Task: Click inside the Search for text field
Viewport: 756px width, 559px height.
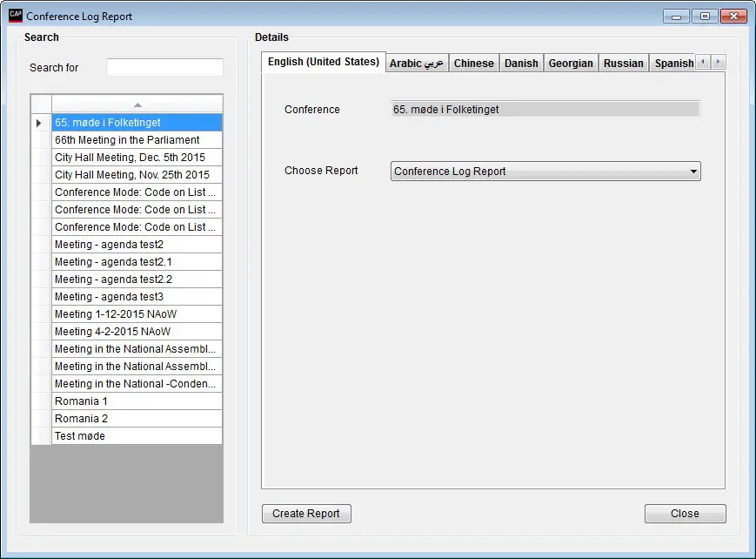Action: [165, 66]
